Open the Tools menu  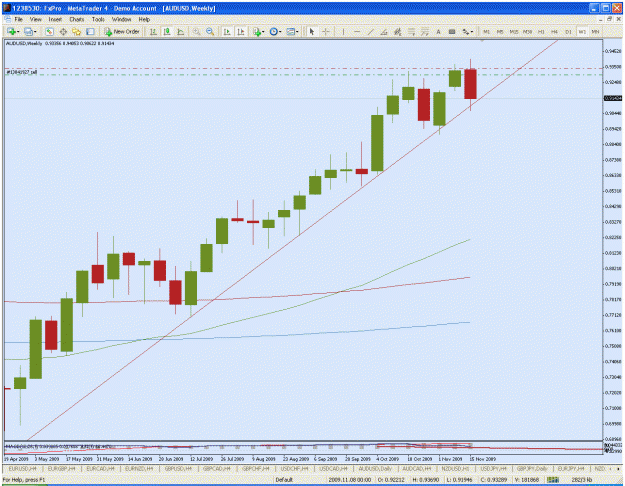pos(98,19)
